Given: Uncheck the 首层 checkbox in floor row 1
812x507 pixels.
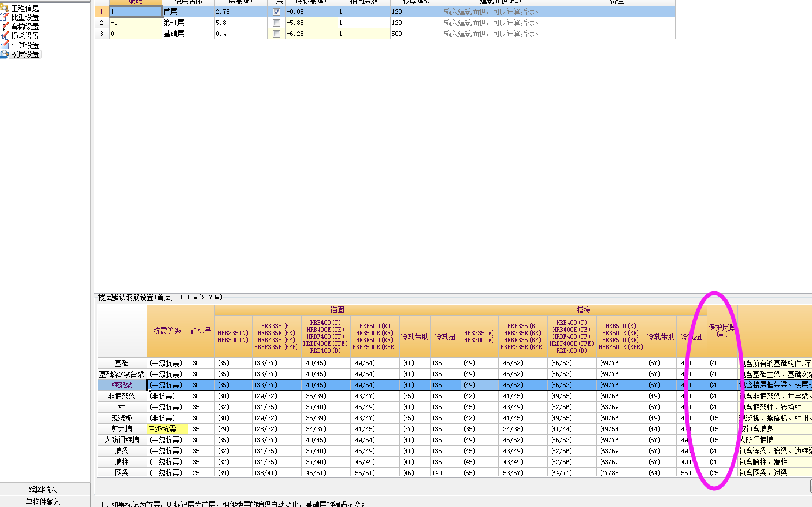Looking at the screenshot, I should pos(276,12).
